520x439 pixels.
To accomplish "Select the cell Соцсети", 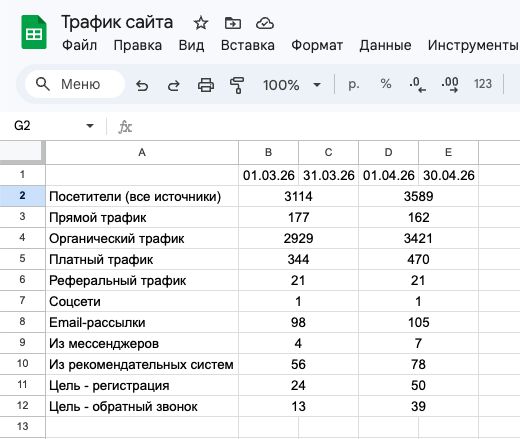I will (142, 301).
